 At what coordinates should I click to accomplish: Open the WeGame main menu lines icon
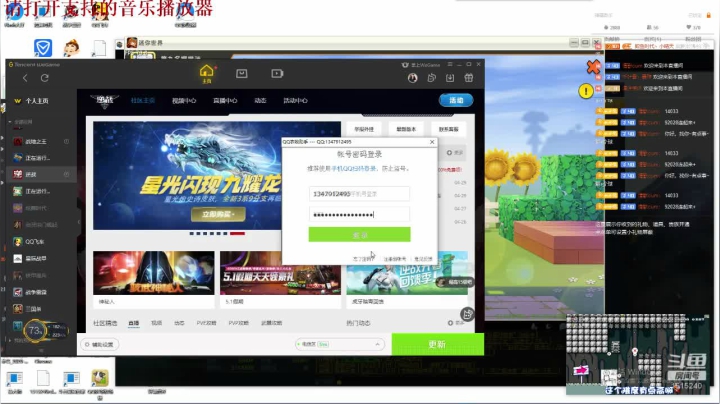click(x=450, y=64)
